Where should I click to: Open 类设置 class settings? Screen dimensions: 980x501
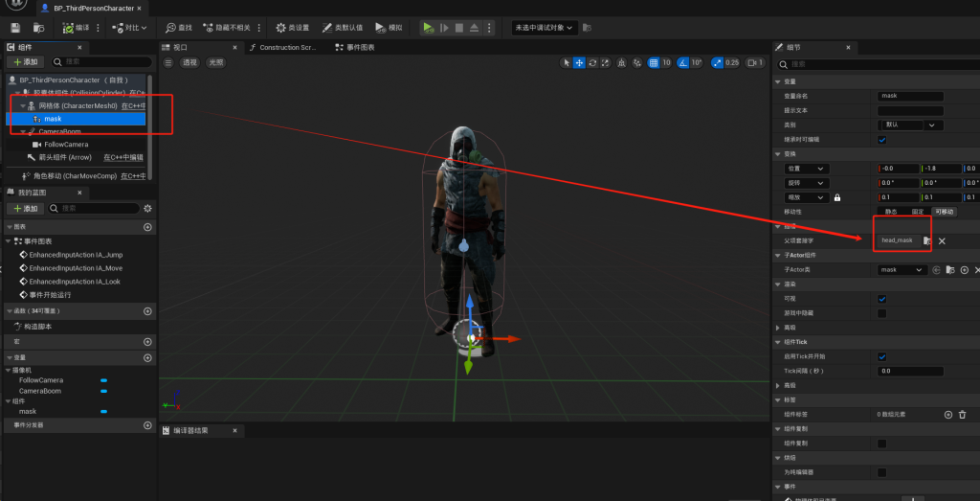(x=293, y=28)
